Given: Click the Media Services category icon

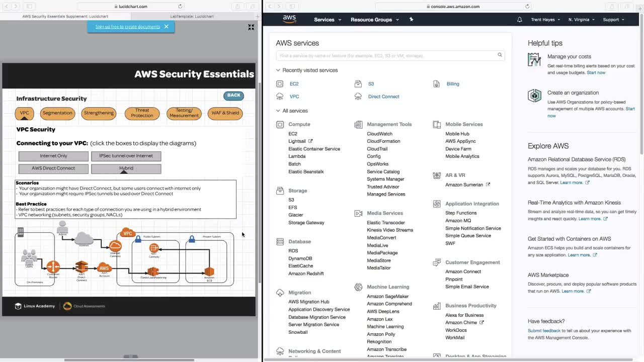Looking at the screenshot, I should [x=358, y=213].
